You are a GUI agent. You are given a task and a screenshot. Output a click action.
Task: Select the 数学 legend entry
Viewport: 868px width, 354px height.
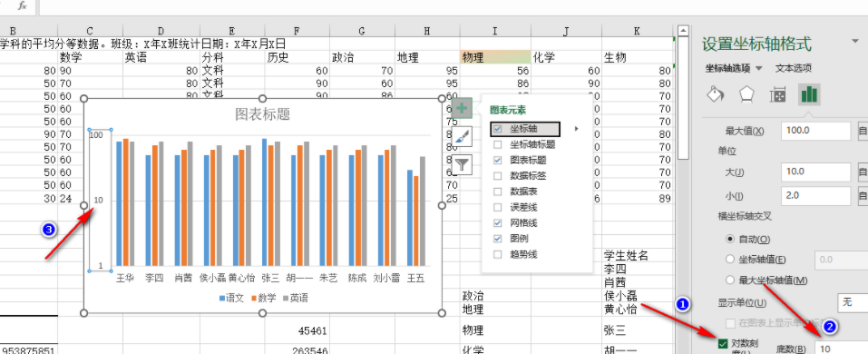264,298
